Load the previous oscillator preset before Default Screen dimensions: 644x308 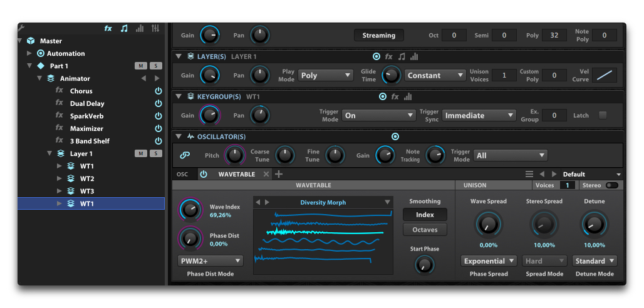[x=542, y=174]
